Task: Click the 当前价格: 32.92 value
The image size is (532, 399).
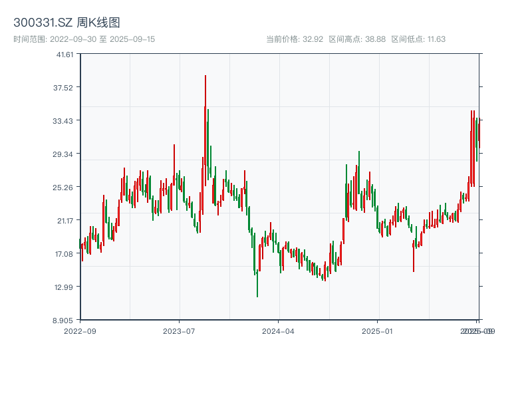Action: [x=295, y=39]
